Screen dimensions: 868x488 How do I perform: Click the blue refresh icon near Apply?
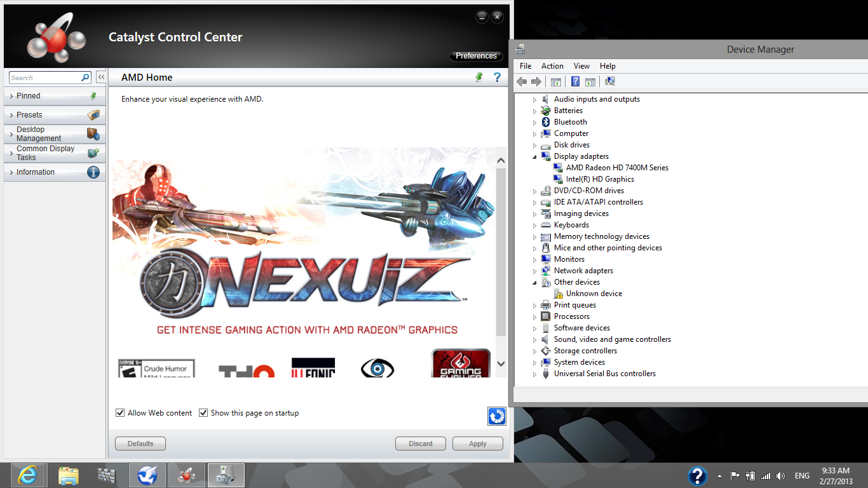click(496, 416)
